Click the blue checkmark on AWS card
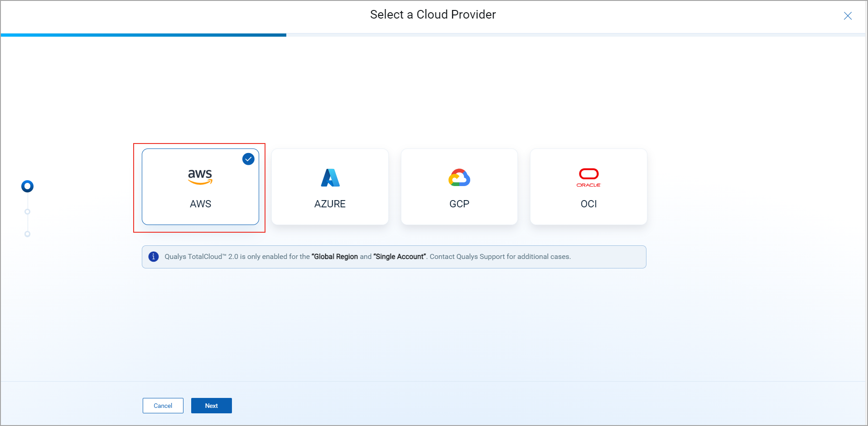 pos(248,159)
